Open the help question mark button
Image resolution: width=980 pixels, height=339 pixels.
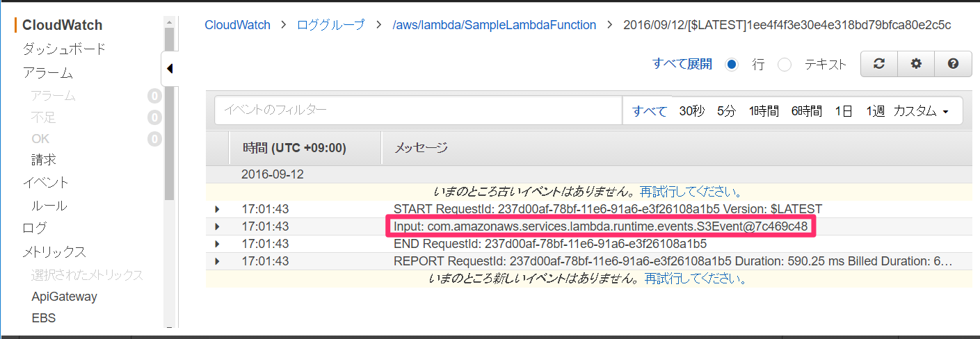[953, 64]
